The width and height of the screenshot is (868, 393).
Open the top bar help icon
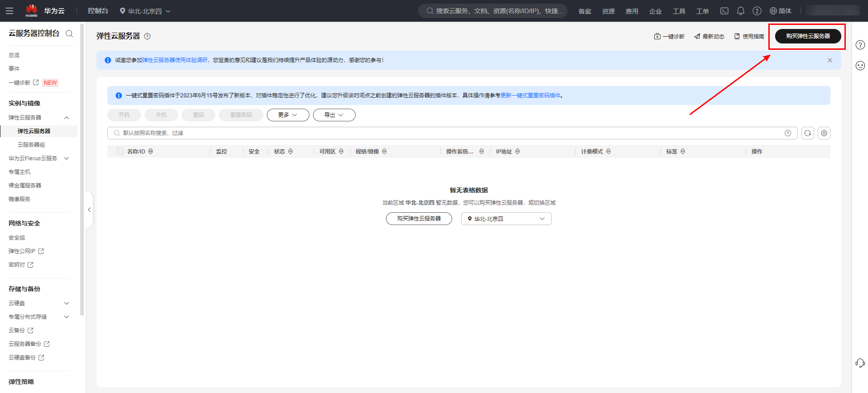[757, 11]
